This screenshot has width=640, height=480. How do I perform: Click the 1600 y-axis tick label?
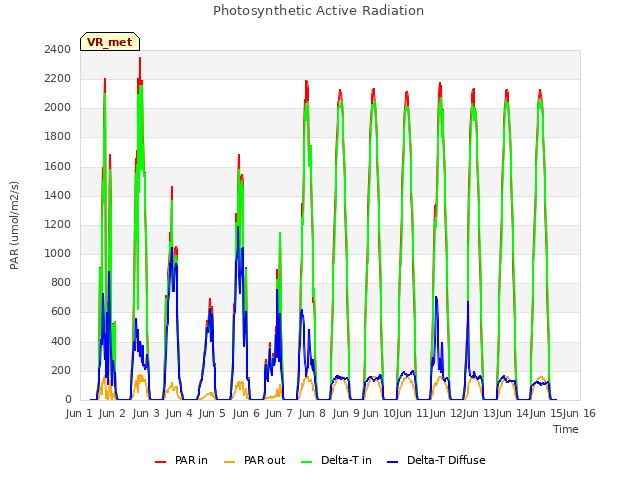pyautogui.click(x=58, y=167)
